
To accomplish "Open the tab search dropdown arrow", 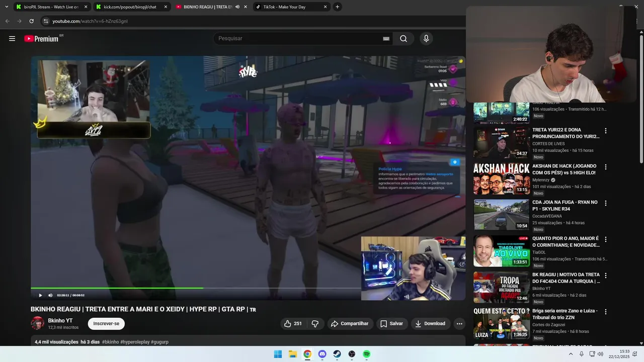I will pyautogui.click(x=6, y=7).
